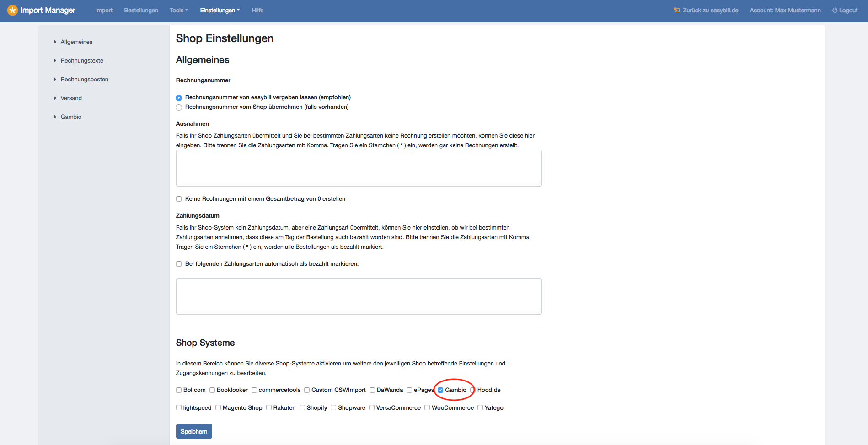
Task: Select Rechnungsnummer vom Shop übernehmen radio
Action: click(x=179, y=107)
